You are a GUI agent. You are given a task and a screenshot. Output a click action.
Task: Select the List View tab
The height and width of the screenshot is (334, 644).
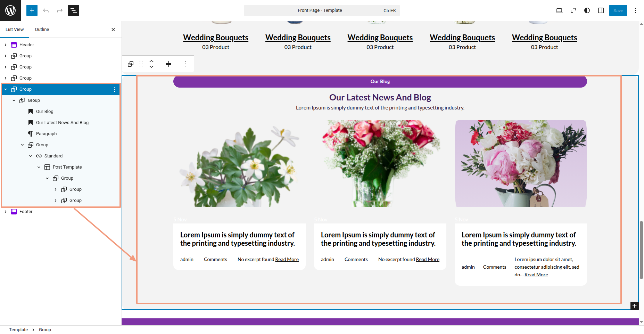point(15,30)
